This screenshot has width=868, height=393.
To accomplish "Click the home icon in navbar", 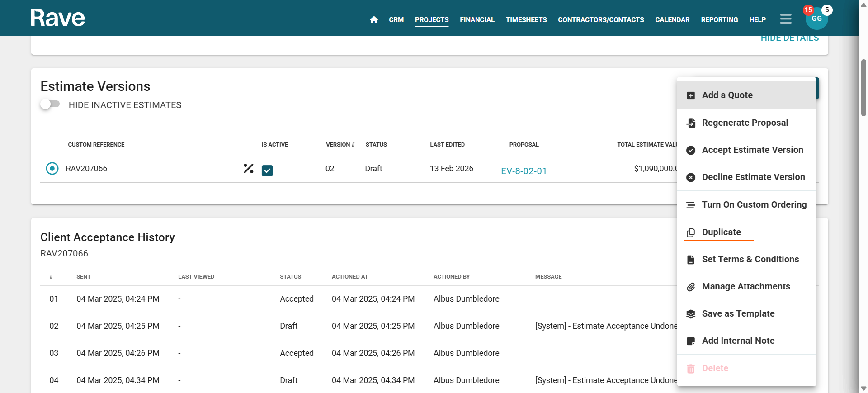I will pos(374,20).
